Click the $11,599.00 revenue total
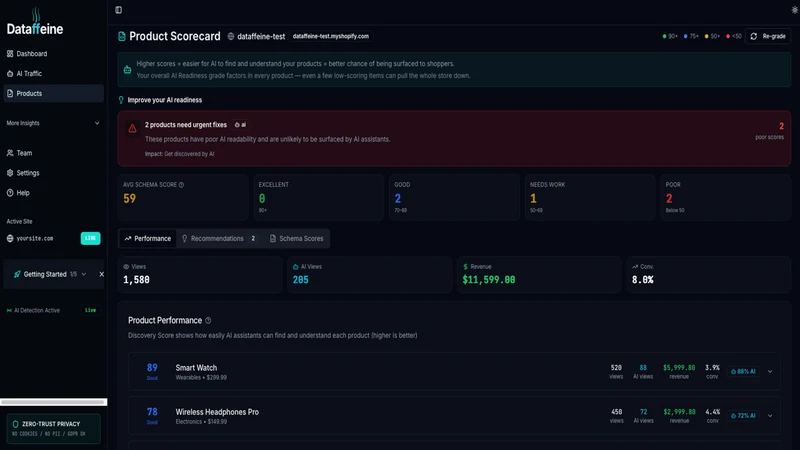 pyautogui.click(x=489, y=280)
